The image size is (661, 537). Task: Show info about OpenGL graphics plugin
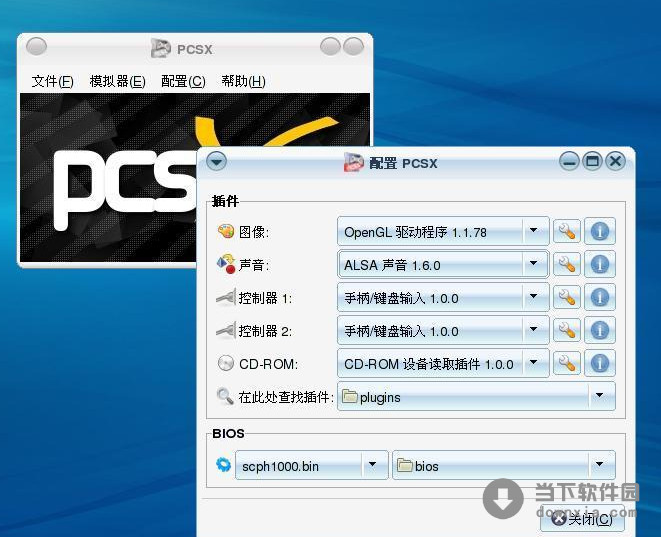pyautogui.click(x=600, y=231)
